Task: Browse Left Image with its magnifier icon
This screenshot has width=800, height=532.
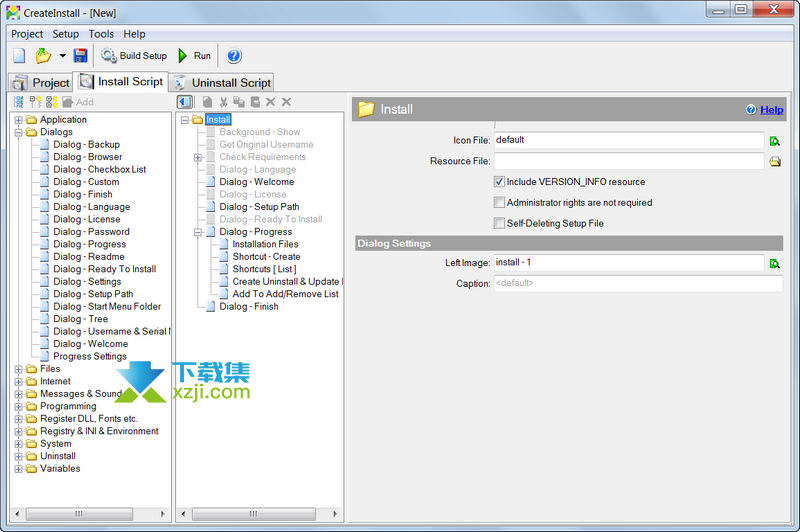Action: 774,264
